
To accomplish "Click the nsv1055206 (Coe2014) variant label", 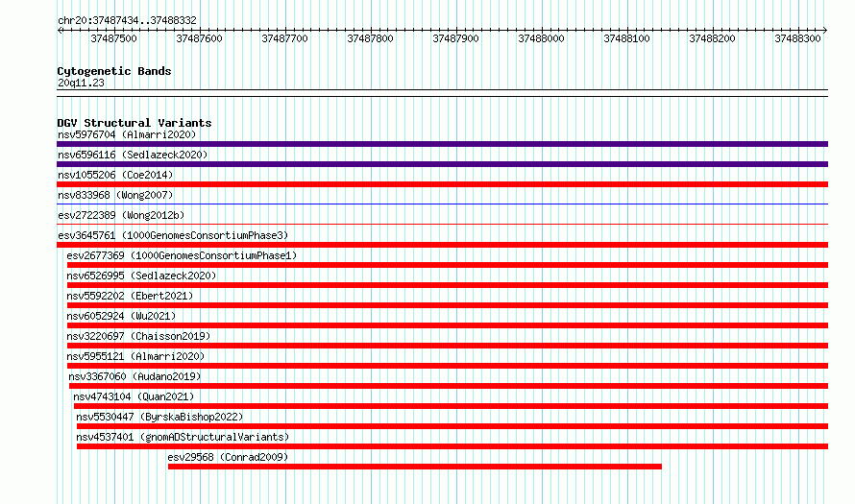I will point(115,175).
